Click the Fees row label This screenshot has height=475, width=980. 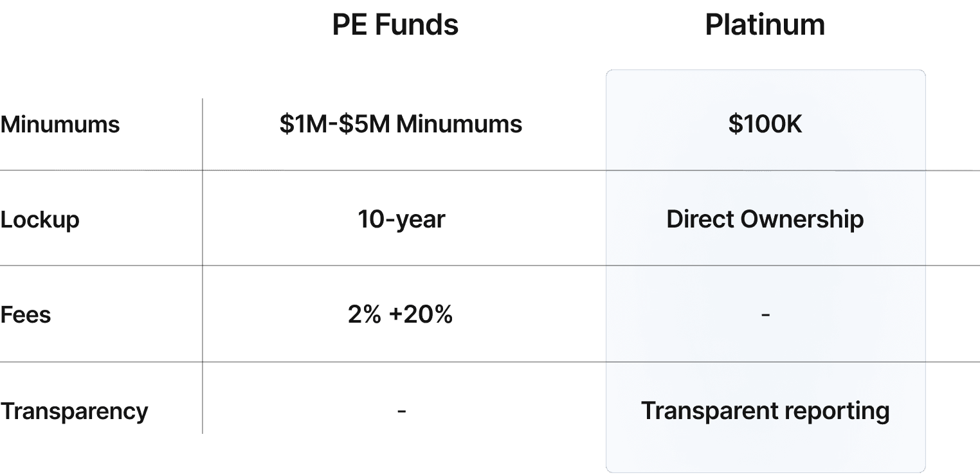coord(26,315)
